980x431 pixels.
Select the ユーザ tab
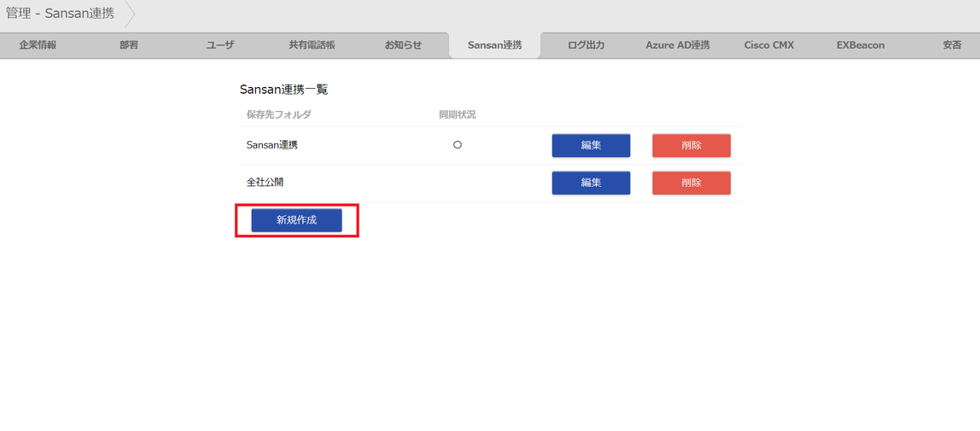point(220,45)
